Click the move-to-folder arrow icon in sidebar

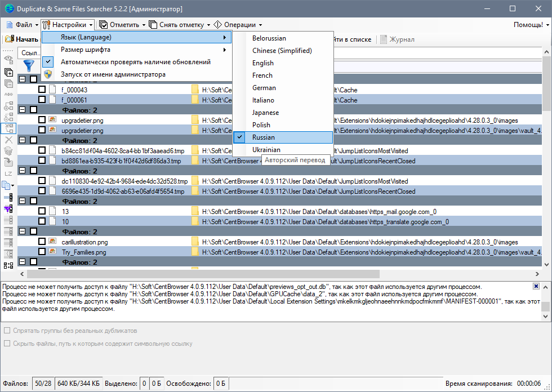point(8,162)
